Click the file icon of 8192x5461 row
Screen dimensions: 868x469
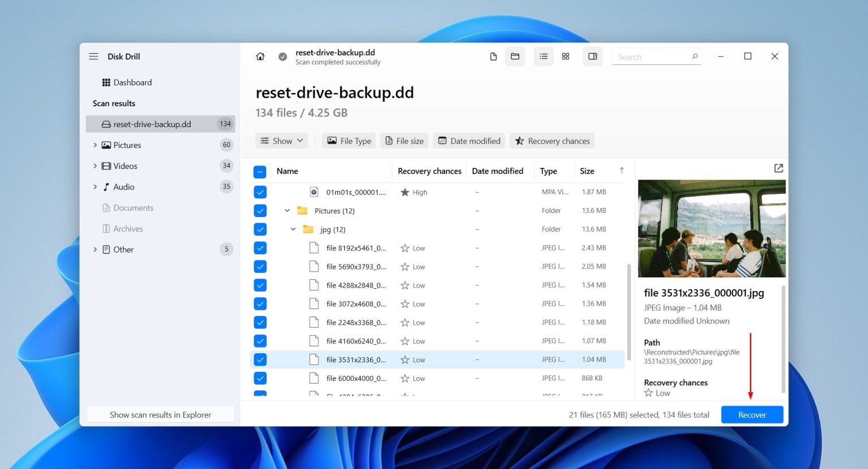click(314, 248)
